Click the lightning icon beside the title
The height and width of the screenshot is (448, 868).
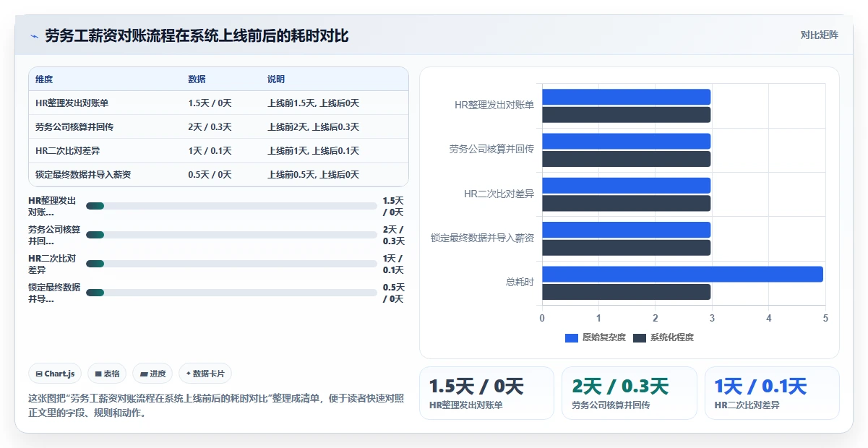34,36
